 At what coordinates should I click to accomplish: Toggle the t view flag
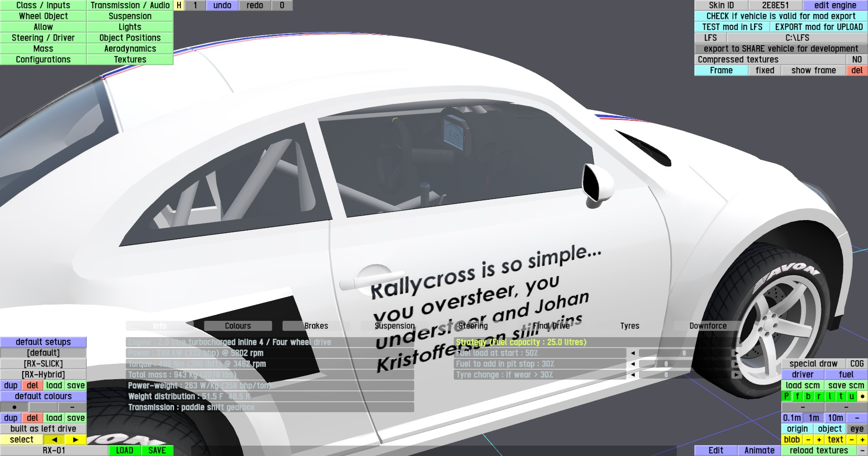point(841,396)
